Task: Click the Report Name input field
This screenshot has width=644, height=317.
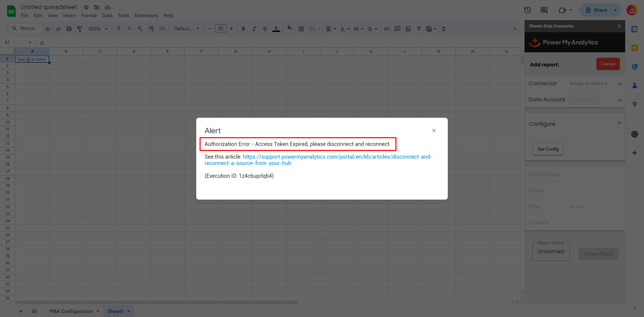Action: pyautogui.click(x=550, y=252)
